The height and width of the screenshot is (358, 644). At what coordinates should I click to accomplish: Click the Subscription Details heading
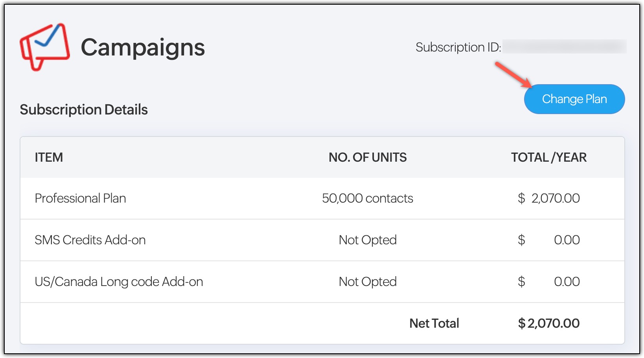pos(84,110)
